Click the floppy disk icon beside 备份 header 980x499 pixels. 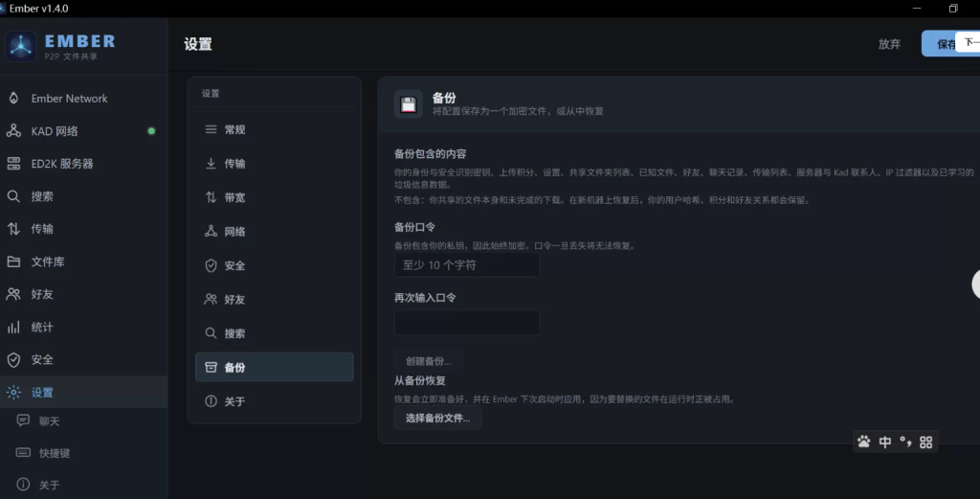409,103
